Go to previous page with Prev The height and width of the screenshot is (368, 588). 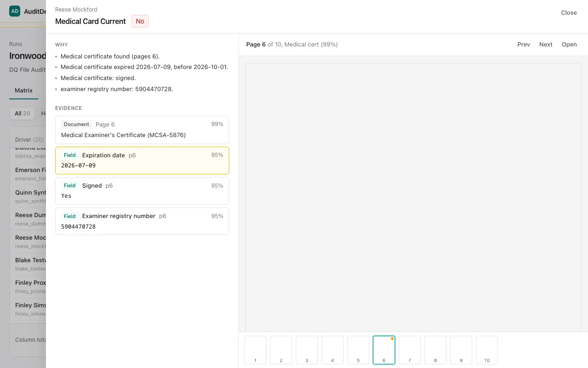(x=524, y=45)
